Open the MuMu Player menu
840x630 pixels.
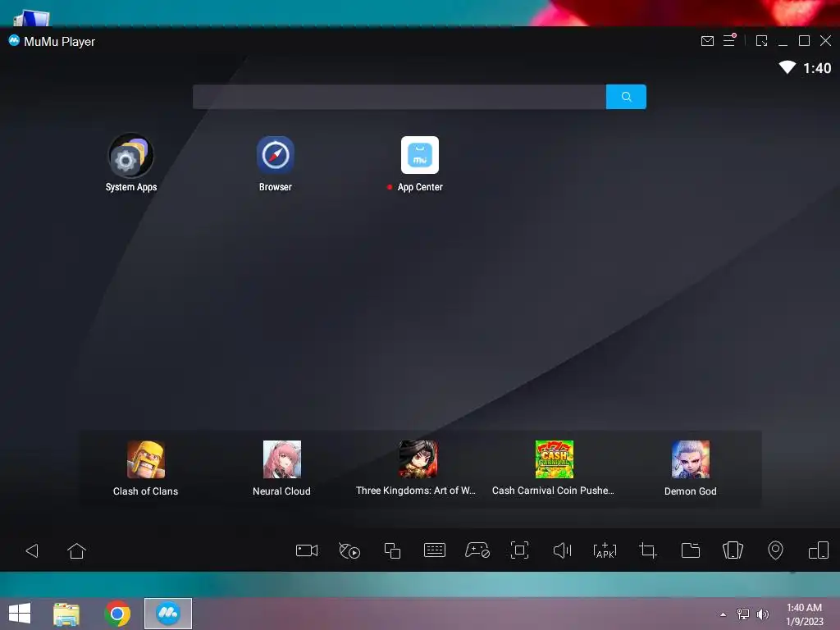click(x=729, y=40)
